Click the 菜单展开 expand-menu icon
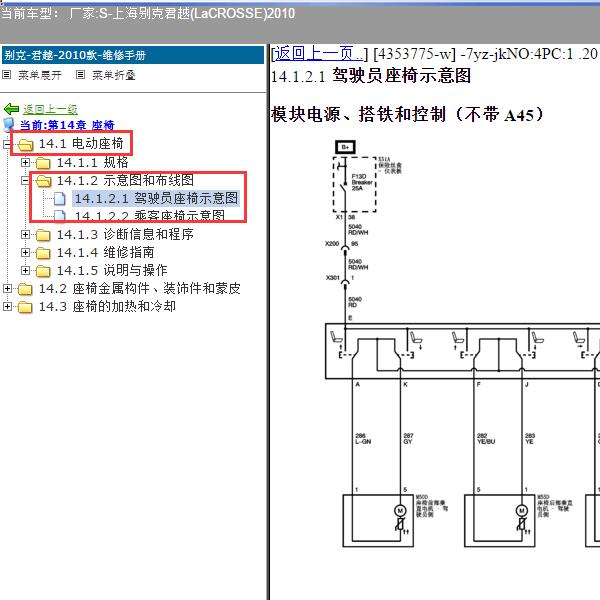Viewport: 600px width, 600px height. [7, 75]
